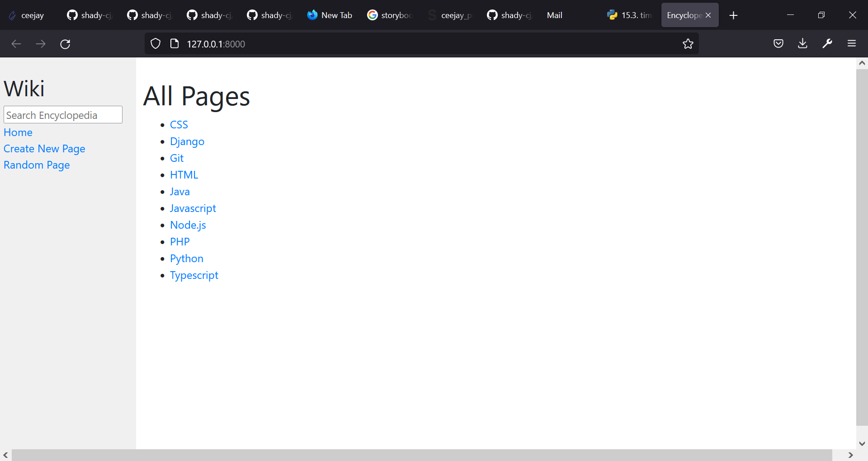The image size is (868, 461).
Task: Select the shady-cj tab left of Mail
Action: (x=510, y=15)
